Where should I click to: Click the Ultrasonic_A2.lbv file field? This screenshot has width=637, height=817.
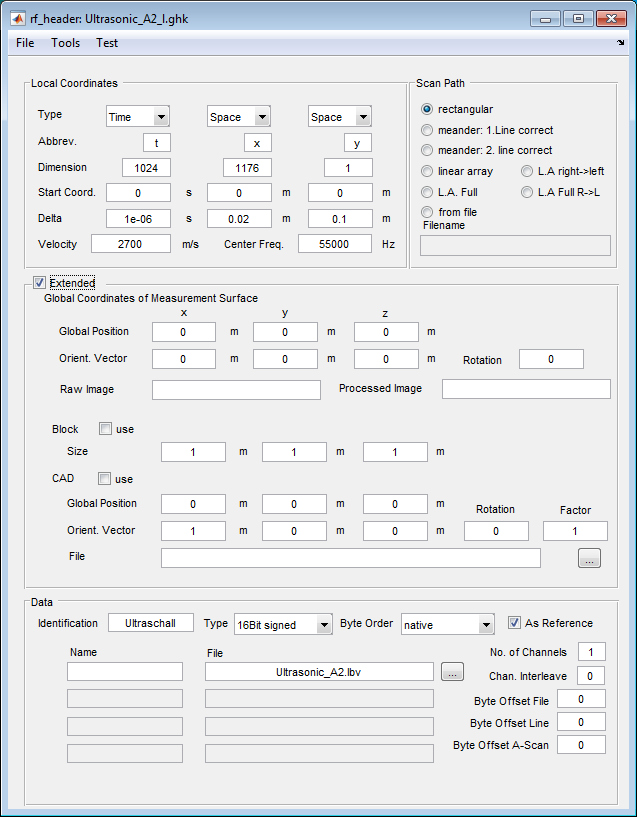coord(319,672)
